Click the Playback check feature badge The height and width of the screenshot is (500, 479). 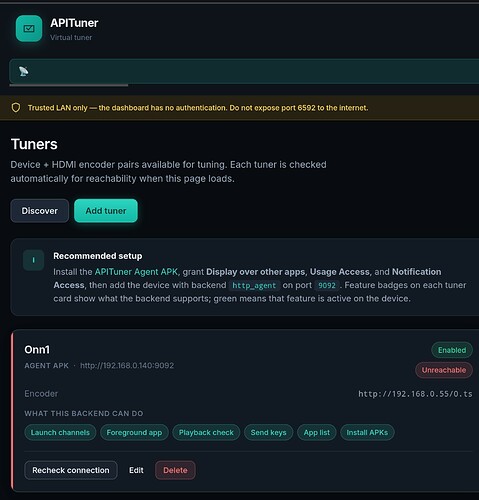206,432
